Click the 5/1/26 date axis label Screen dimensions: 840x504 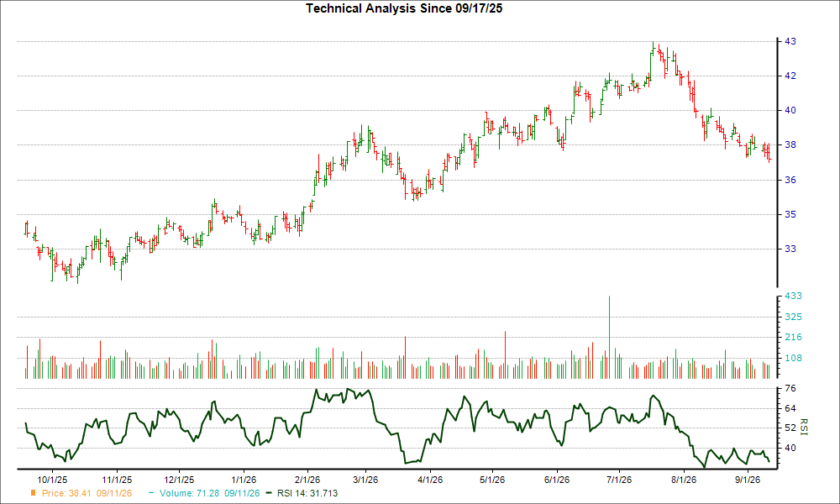491,480
